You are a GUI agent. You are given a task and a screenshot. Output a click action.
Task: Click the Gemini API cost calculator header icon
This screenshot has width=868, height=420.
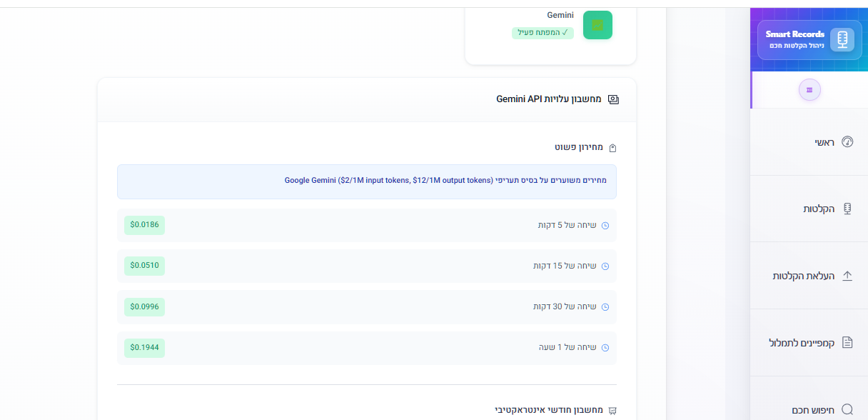coord(613,99)
